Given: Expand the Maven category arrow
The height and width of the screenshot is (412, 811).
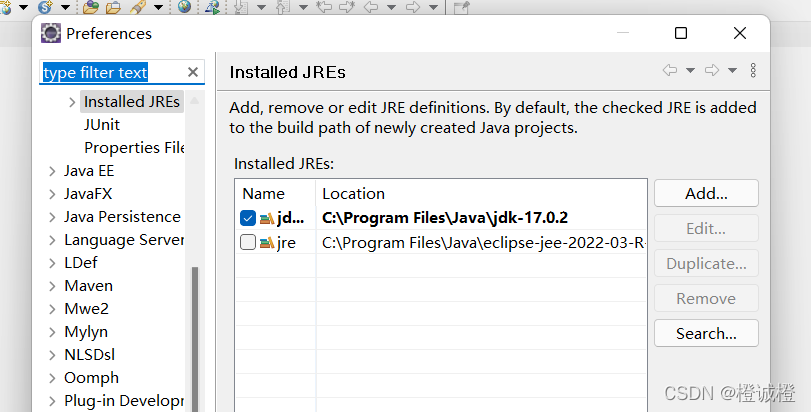Looking at the screenshot, I should click(x=52, y=286).
